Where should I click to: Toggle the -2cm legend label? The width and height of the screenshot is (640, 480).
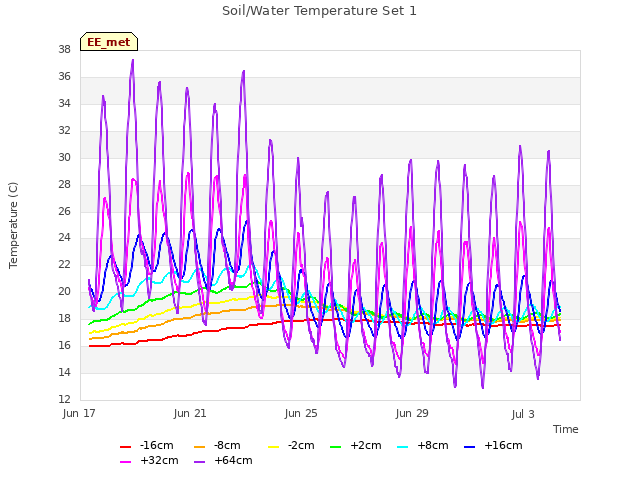coord(301,445)
